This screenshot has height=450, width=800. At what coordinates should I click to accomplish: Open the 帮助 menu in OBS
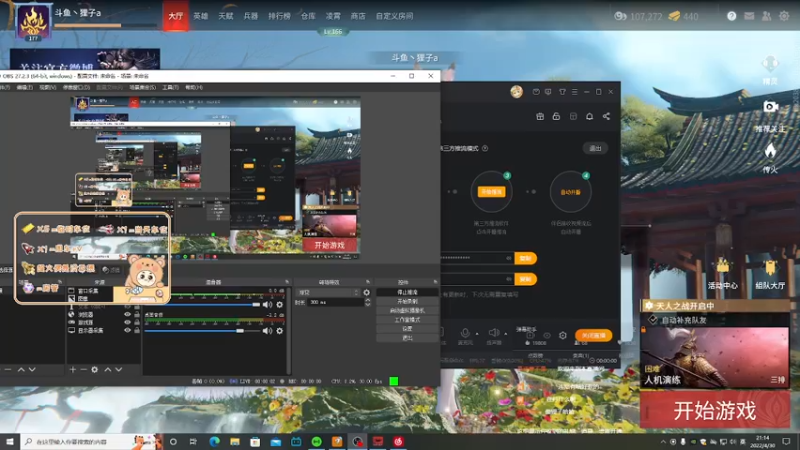coord(193,87)
